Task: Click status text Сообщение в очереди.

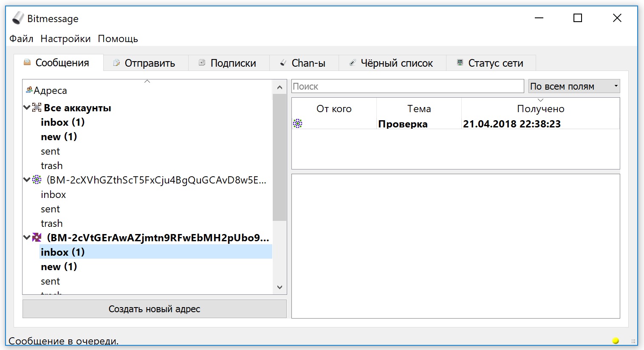Action: coord(64,341)
